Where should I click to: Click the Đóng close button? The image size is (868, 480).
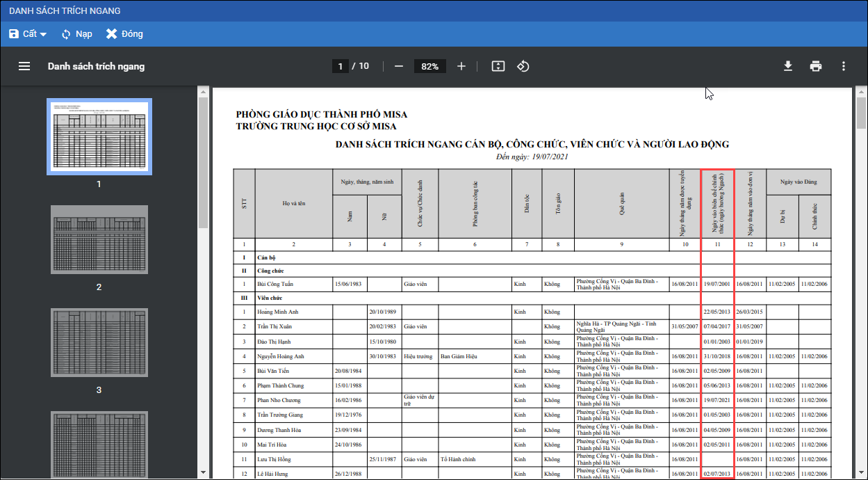click(x=124, y=34)
